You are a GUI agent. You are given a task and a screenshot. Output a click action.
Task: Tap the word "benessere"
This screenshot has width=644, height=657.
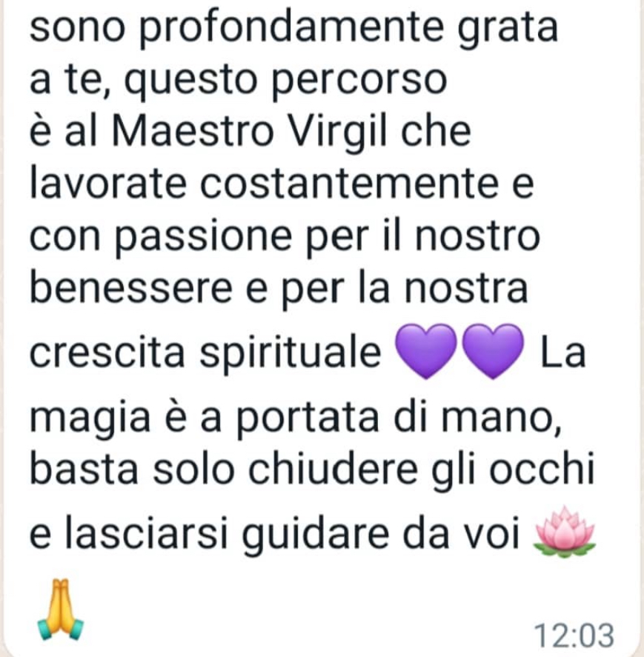tap(131, 288)
